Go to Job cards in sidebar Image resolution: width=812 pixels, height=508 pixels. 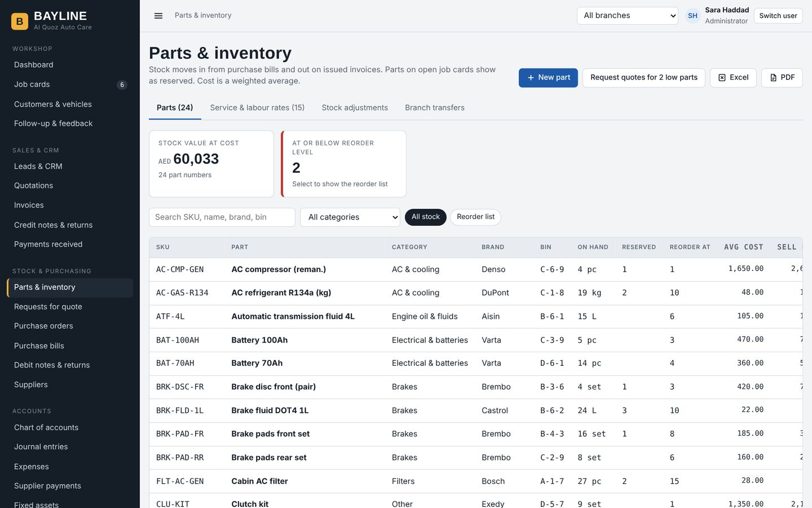click(x=70, y=85)
